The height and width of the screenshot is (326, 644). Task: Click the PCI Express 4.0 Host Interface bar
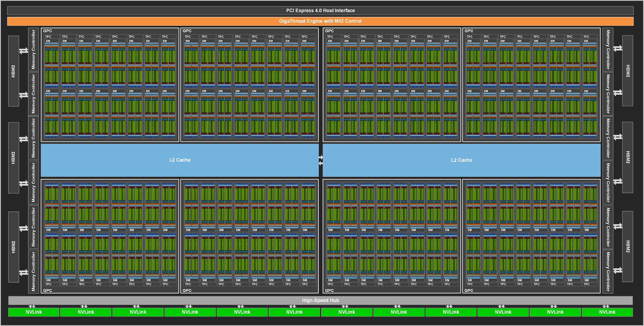320,10
